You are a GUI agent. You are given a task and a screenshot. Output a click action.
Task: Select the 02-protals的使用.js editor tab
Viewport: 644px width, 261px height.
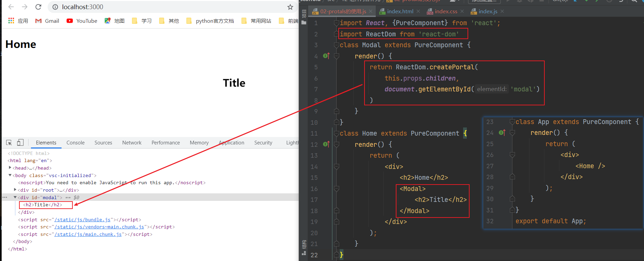point(343,12)
